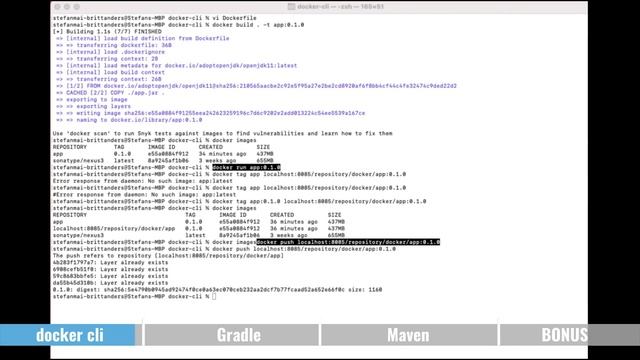Click '59c8683bbfe5: Layer already exists' line
This screenshot has width=640, height=360.
[x=110, y=276]
